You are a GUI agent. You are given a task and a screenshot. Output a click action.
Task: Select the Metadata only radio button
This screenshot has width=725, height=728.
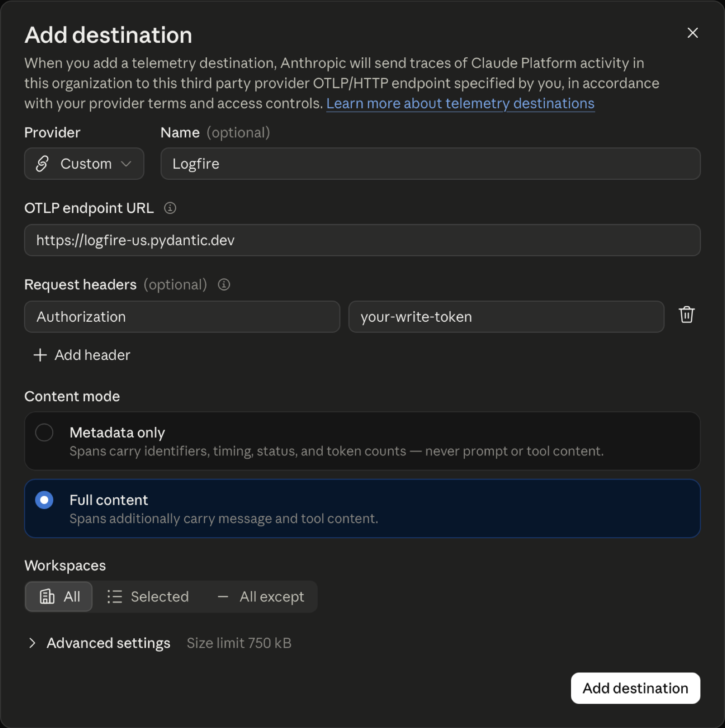click(x=44, y=432)
